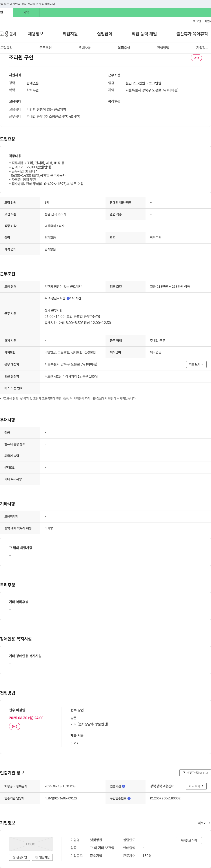This screenshot has width=211, height=868.
Task: Block company via the 열람차단 button
Action: [42, 857]
